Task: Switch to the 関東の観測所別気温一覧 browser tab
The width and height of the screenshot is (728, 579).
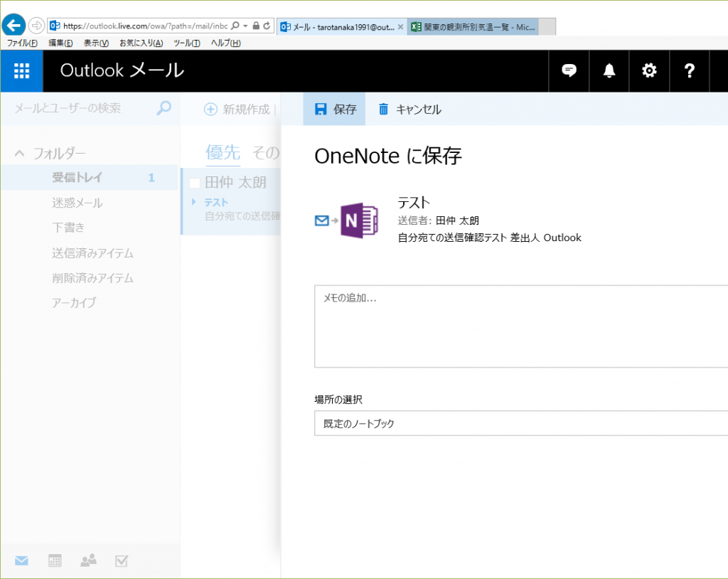Action: click(473, 27)
